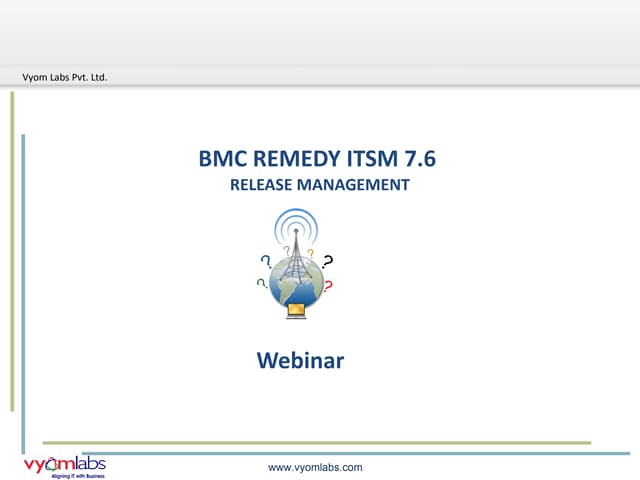This screenshot has height=480, width=640.
Task: Select the BMC REMEDY ITSM 7.6 title
Action: [x=318, y=159]
